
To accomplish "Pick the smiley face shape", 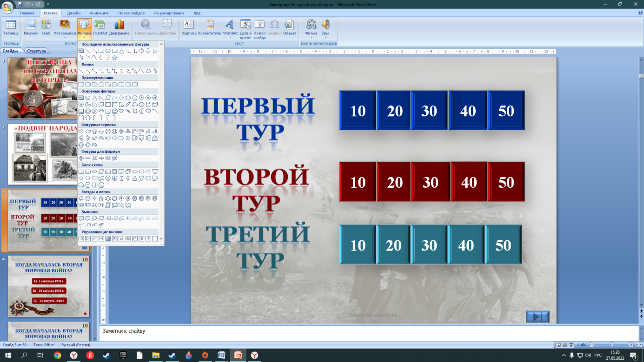I will (x=114, y=112).
